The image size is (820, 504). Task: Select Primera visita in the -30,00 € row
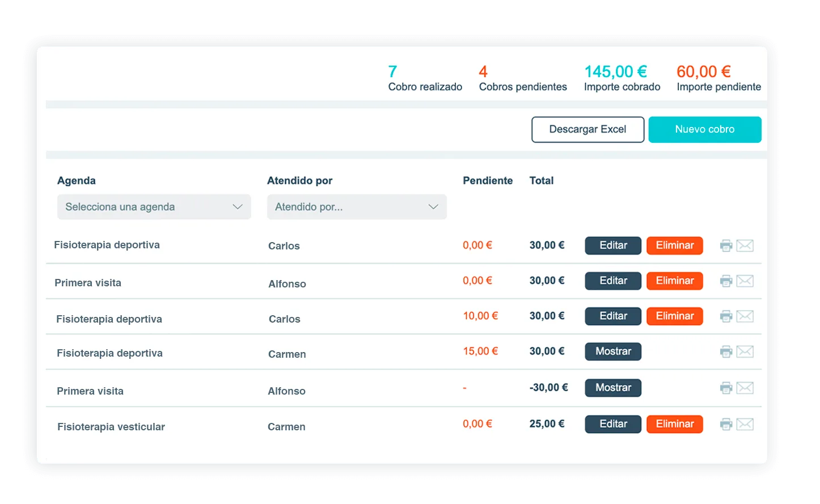[90, 391]
